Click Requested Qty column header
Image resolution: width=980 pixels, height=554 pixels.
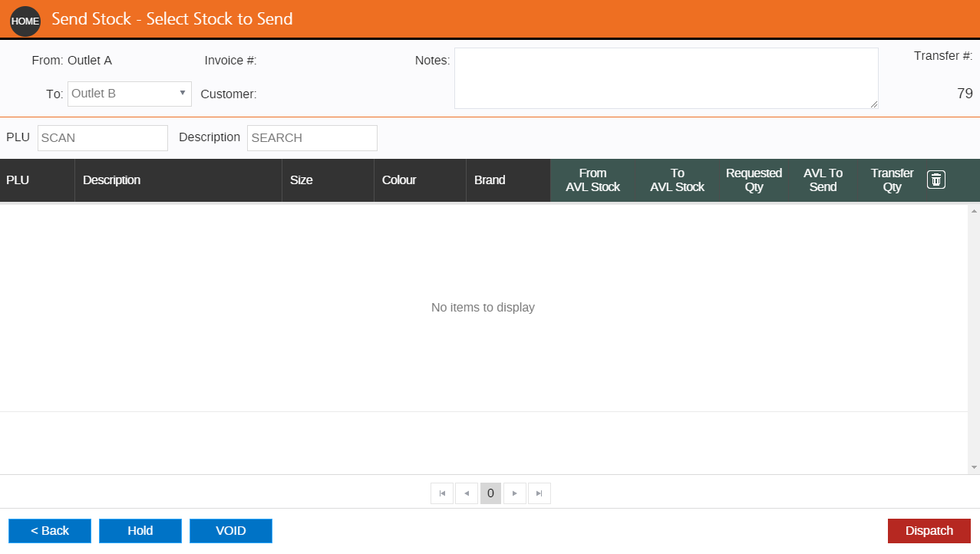(754, 180)
